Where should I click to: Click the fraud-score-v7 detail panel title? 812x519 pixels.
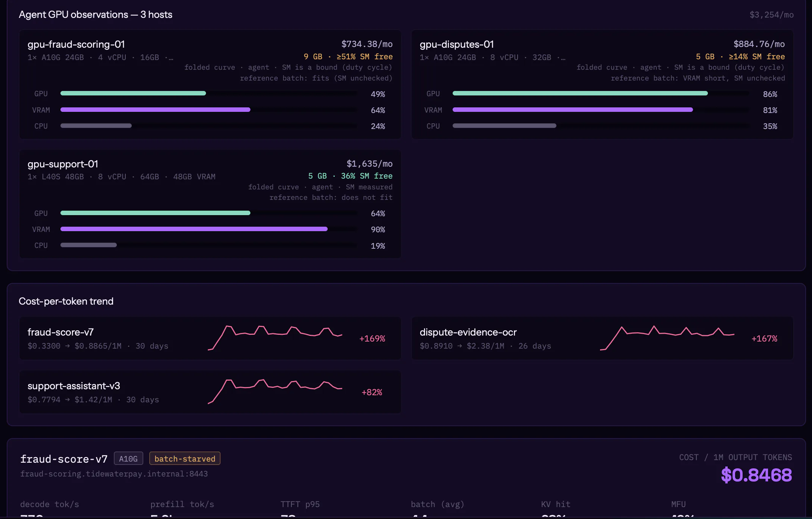pyautogui.click(x=64, y=459)
